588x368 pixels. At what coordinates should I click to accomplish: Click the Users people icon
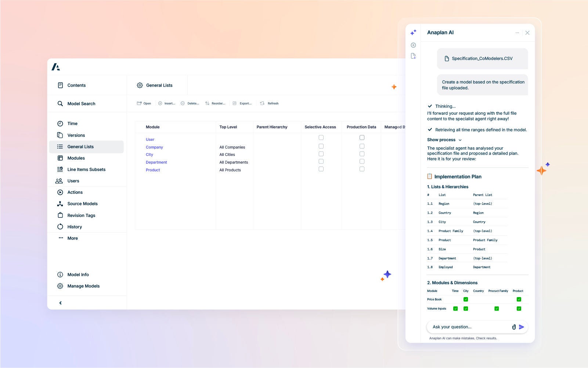(x=59, y=181)
